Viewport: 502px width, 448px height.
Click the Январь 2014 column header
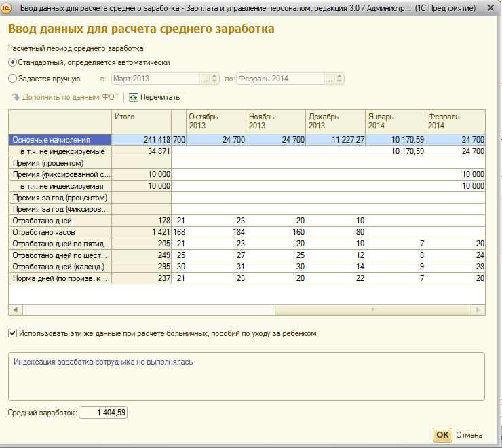pos(395,122)
